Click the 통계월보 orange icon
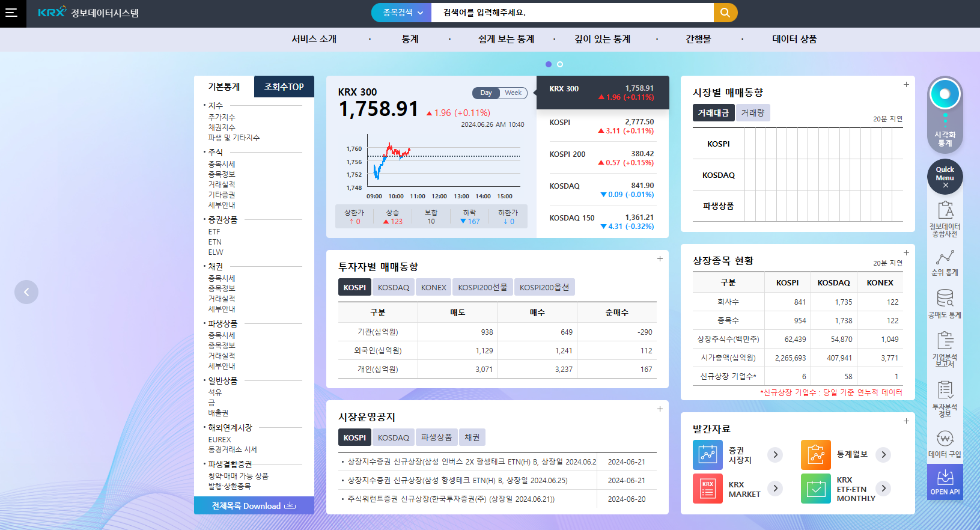This screenshot has width=980, height=530. [x=816, y=455]
